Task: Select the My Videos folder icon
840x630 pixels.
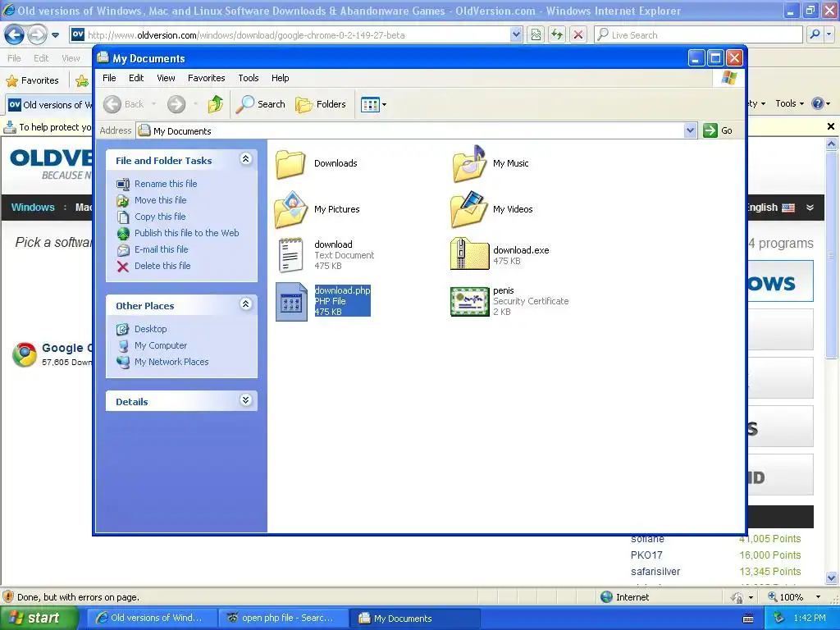Action: pos(469,209)
